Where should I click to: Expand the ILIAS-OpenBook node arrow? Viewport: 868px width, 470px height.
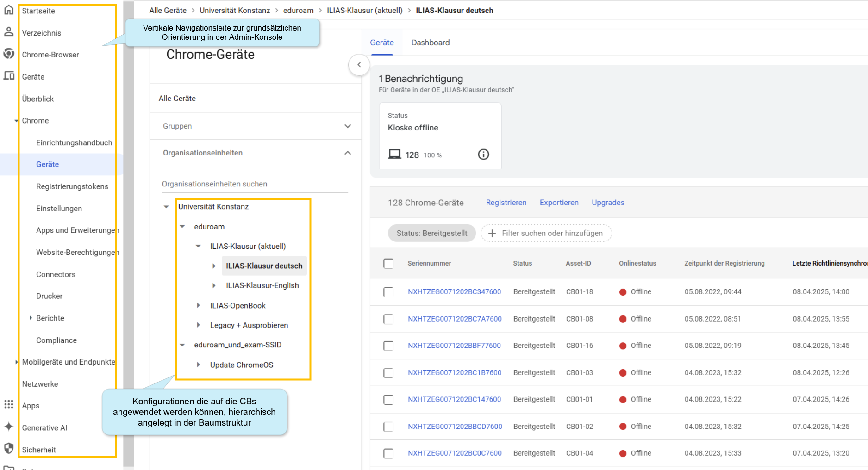coord(198,305)
